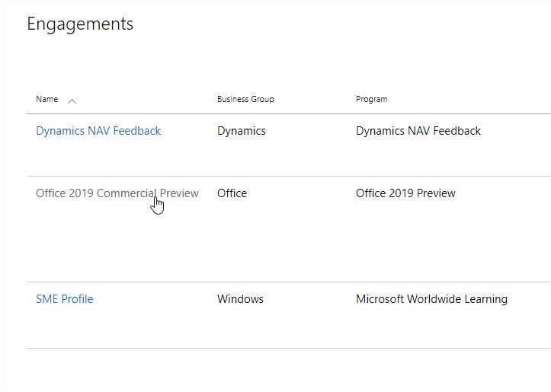Viewport: 551px width, 392px height.
Task: Sort by the Business Group column header
Action: (245, 99)
